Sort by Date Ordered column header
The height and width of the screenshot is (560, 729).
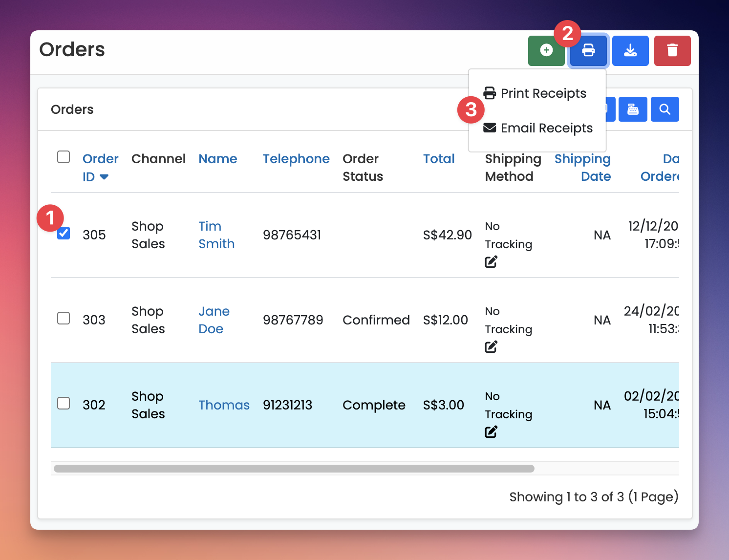pyautogui.click(x=660, y=168)
